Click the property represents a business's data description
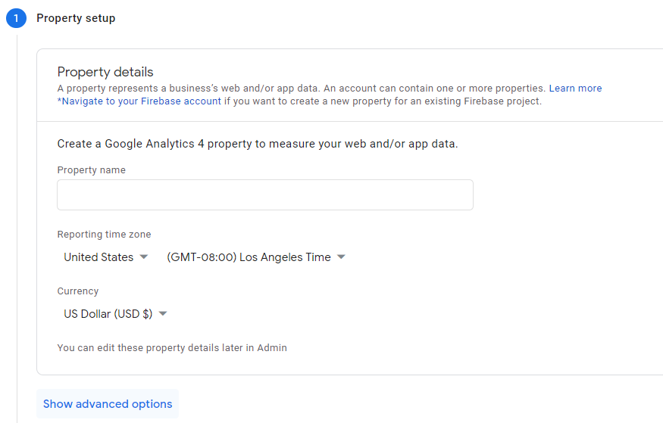663x423 pixels. [x=301, y=88]
